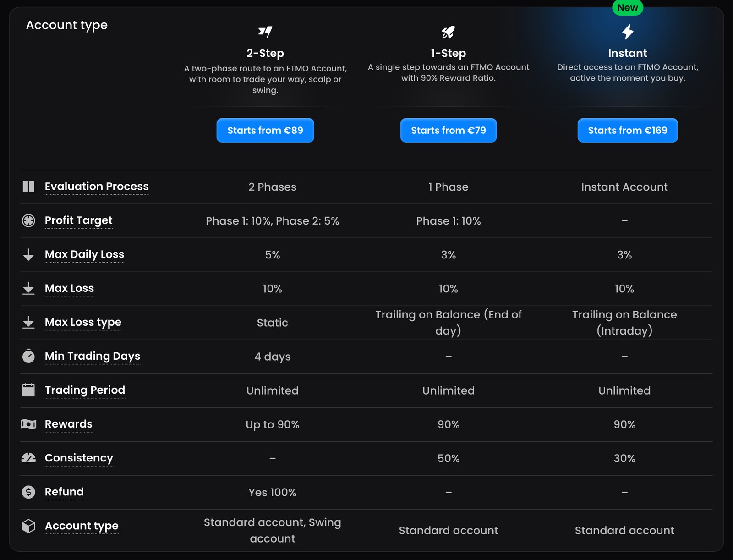This screenshot has height=560, width=733.
Task: Click the '4 days' cell
Action: tap(273, 357)
